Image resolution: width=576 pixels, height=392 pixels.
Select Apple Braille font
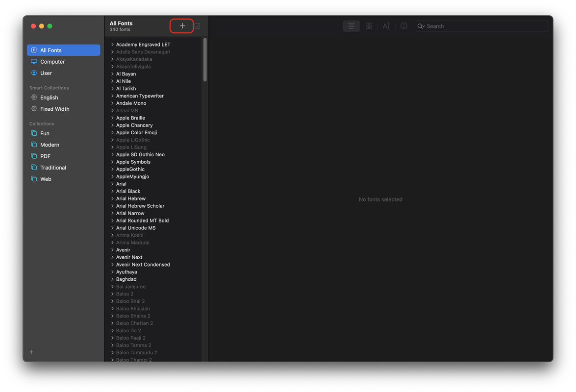coord(130,118)
